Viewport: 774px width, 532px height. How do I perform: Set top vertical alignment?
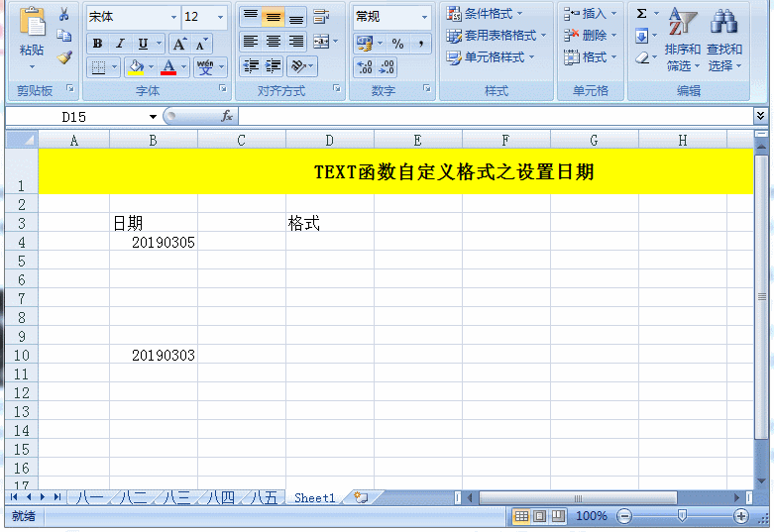point(251,17)
